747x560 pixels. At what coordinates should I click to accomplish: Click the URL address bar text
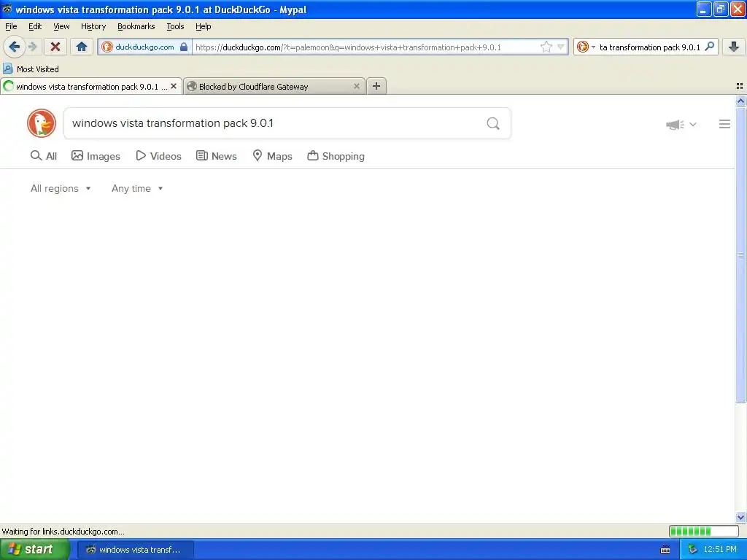[348, 47]
